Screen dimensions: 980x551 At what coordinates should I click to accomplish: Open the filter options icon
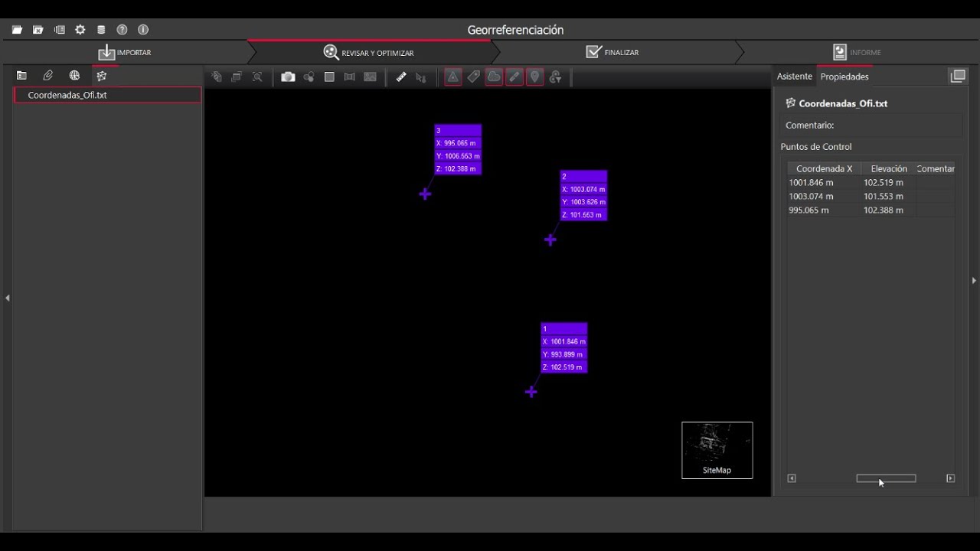pos(556,77)
